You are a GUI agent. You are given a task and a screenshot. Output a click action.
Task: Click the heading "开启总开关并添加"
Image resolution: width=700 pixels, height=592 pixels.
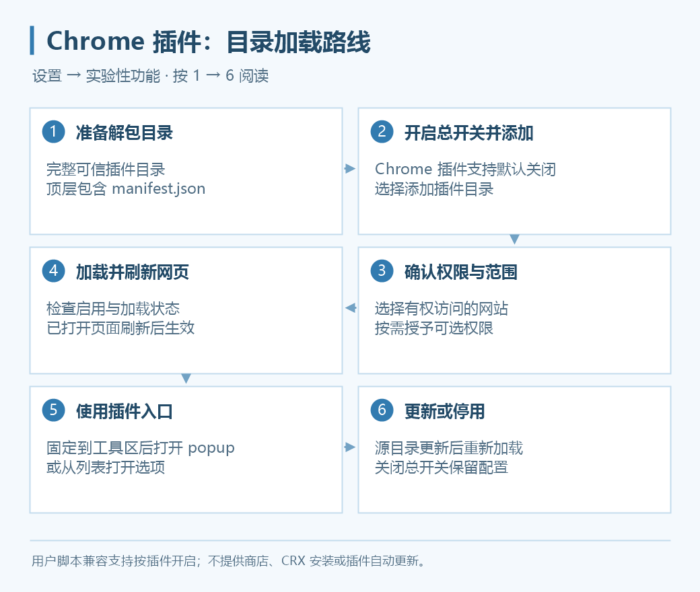point(468,133)
